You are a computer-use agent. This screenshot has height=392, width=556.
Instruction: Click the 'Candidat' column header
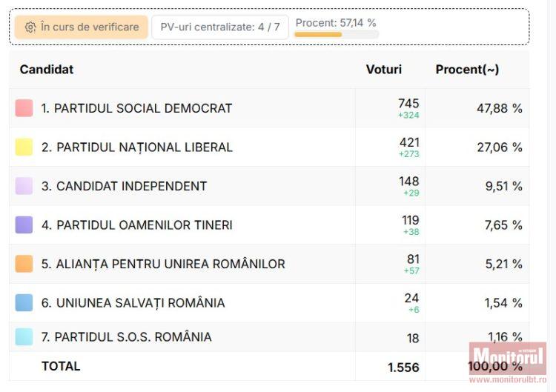coord(47,70)
